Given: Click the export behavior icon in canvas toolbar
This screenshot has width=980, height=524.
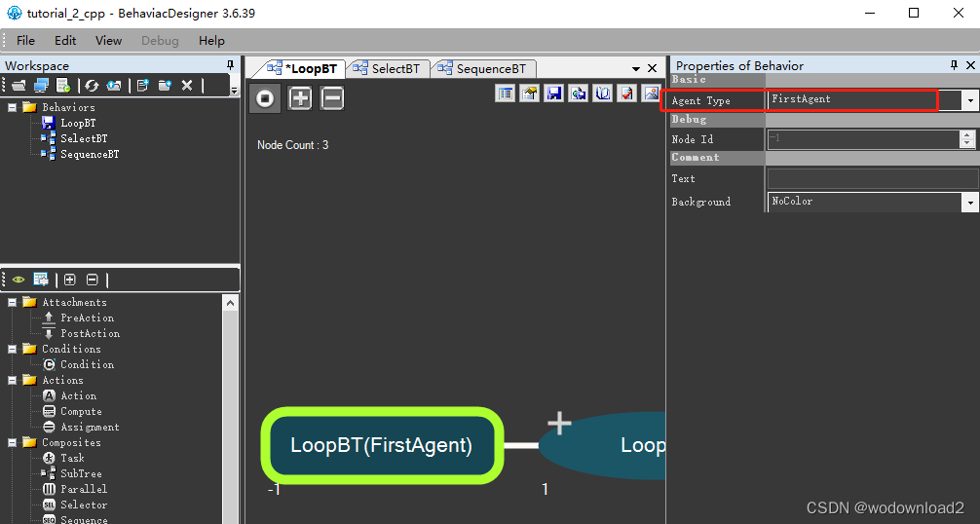Looking at the screenshot, I should click(578, 94).
